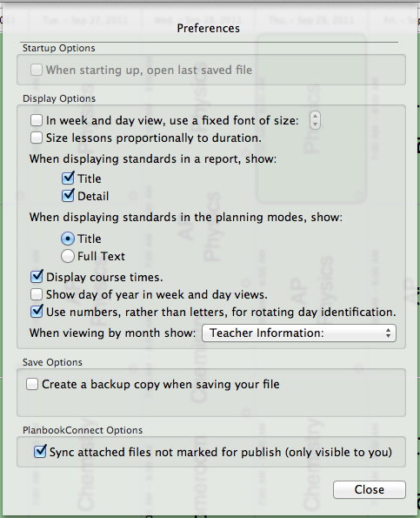The height and width of the screenshot is (518, 420).
Task: Enable opening last saved file at startup
Action: pyautogui.click(x=37, y=70)
